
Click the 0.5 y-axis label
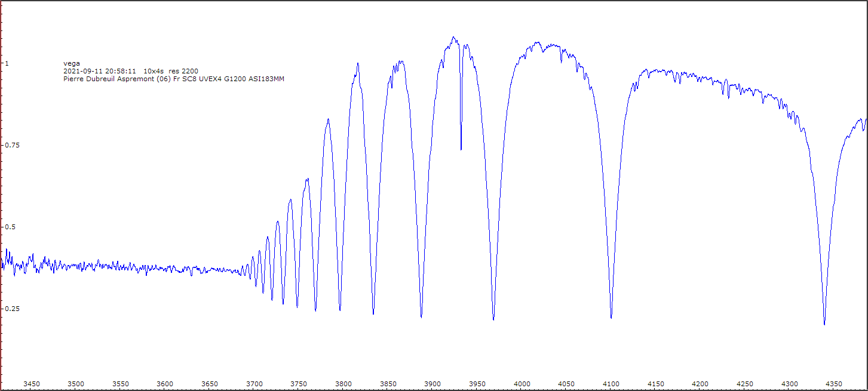8,227
